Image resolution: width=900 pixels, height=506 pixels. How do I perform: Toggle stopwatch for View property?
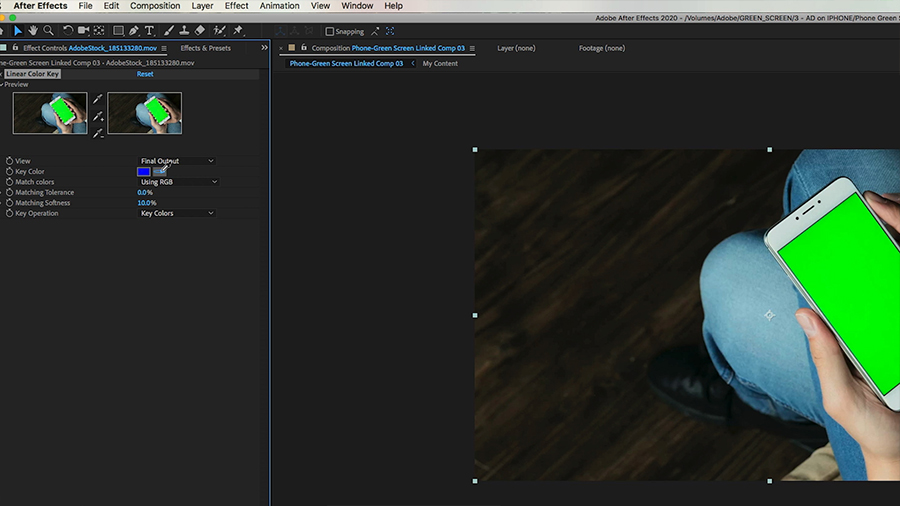click(x=9, y=161)
